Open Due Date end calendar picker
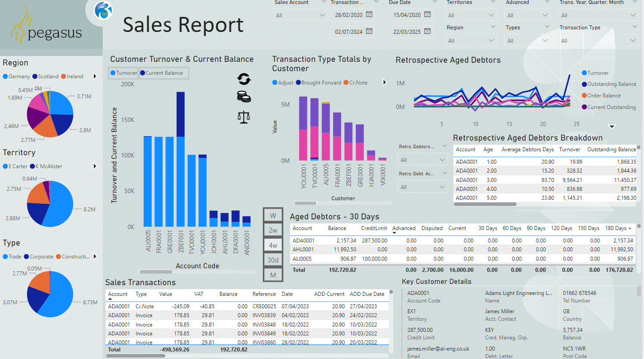The height and width of the screenshot is (359, 644). [x=427, y=32]
